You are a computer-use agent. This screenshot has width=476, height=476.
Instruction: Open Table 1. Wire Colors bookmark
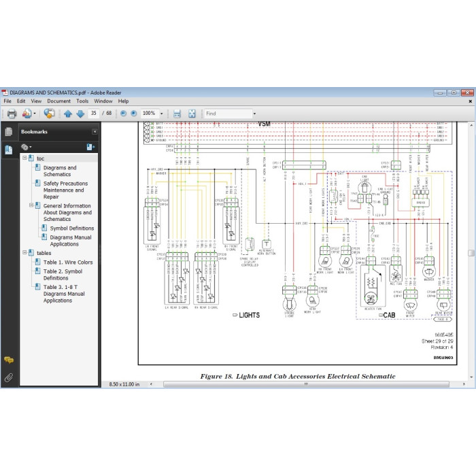[68, 262]
